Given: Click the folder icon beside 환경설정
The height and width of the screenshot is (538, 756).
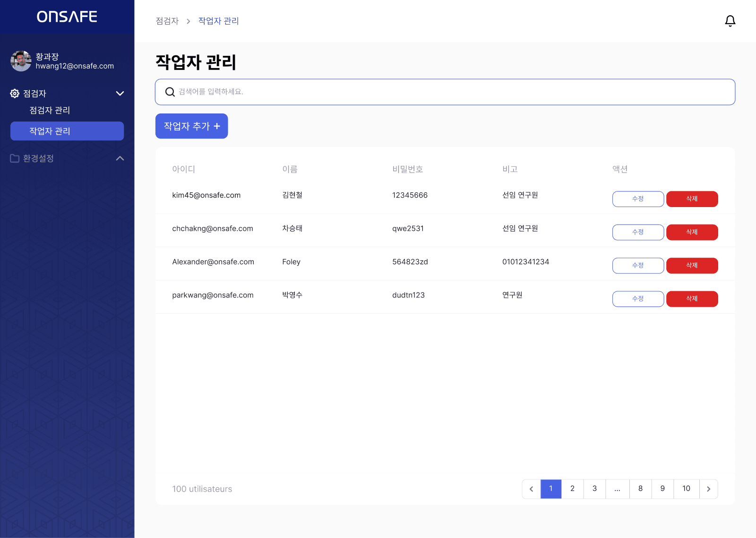Looking at the screenshot, I should [x=14, y=158].
